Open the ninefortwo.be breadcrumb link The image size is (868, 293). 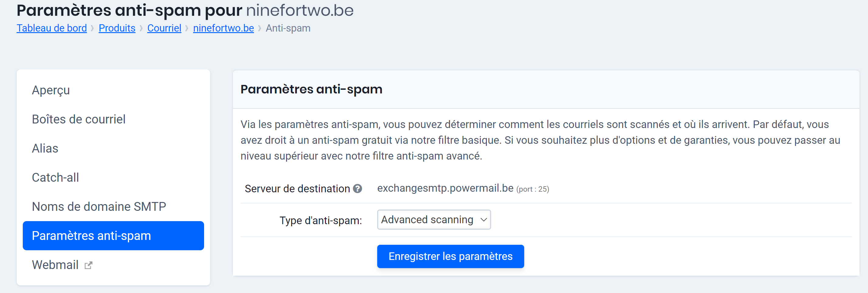[x=223, y=28]
